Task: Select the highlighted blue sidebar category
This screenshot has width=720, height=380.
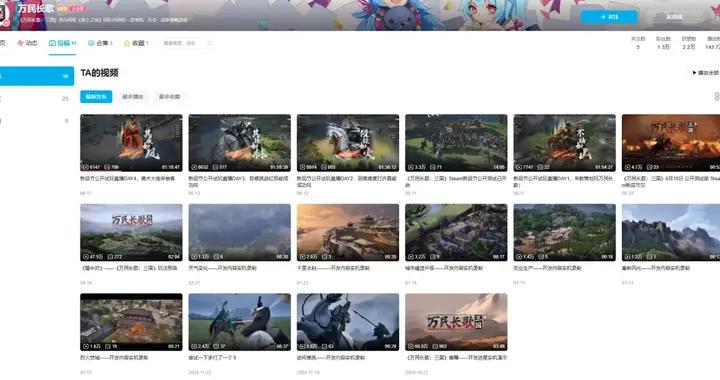Action: (x=37, y=76)
